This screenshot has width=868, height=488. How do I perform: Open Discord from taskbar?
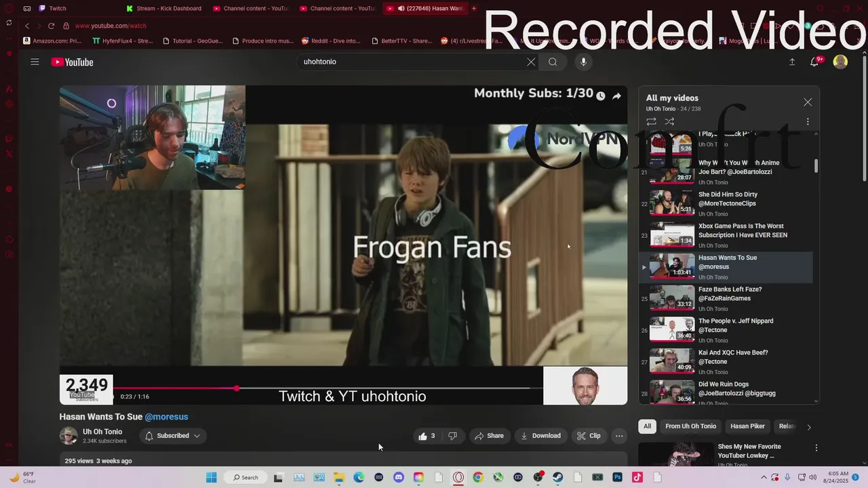[x=399, y=477]
